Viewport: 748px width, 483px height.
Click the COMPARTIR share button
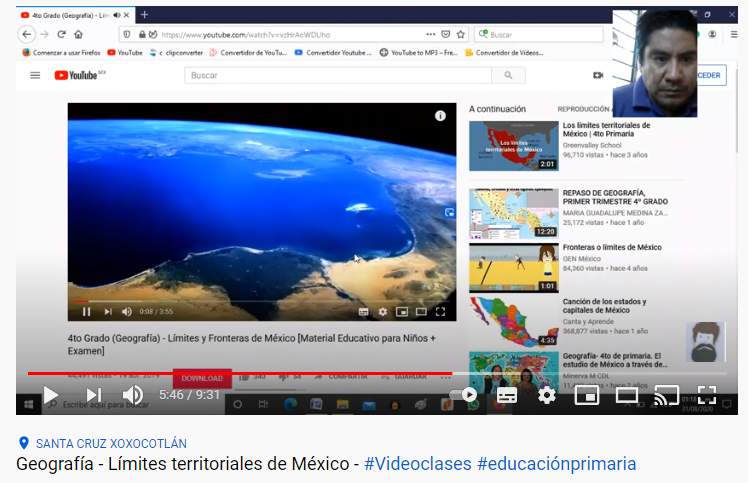click(343, 377)
